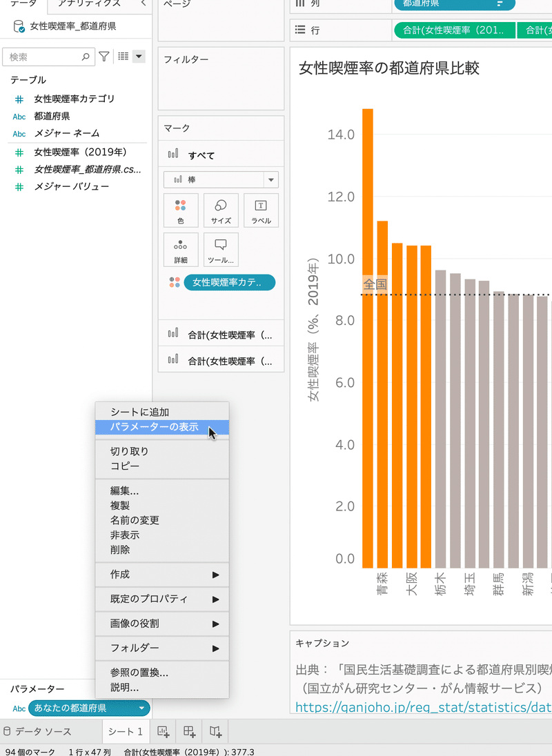Select the メジャー ネーム field
This screenshot has height=756, width=552.
pyautogui.click(x=66, y=134)
